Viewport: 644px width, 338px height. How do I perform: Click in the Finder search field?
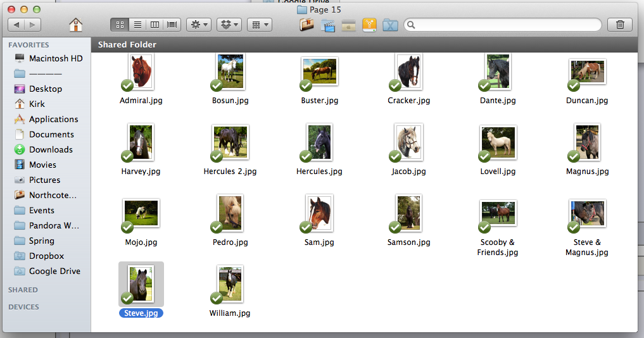tap(503, 25)
